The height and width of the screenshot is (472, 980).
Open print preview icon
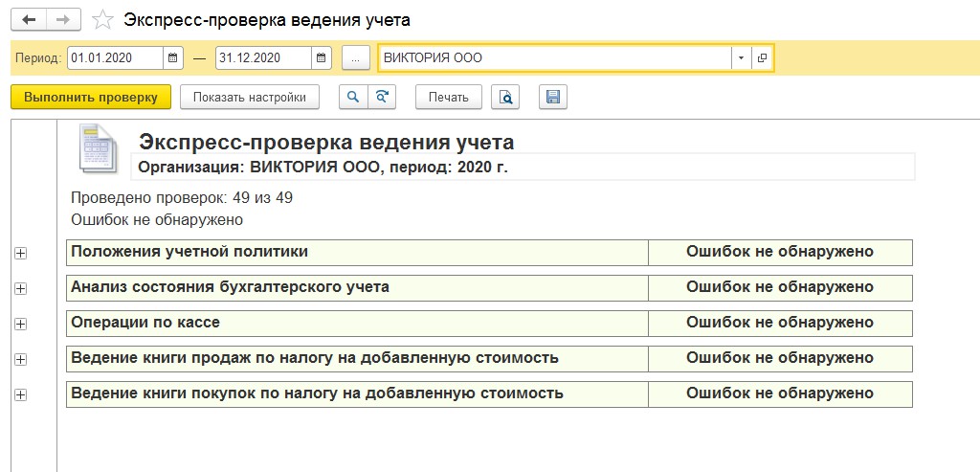[505, 97]
